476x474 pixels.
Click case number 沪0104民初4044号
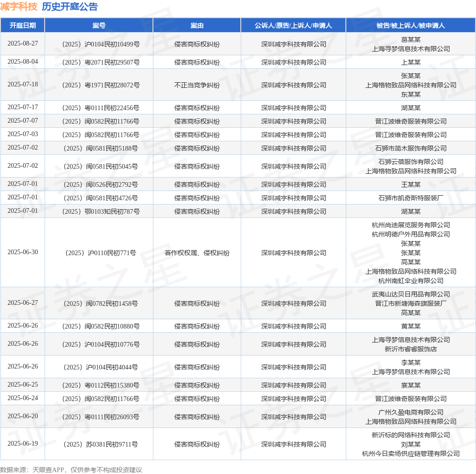(101, 368)
